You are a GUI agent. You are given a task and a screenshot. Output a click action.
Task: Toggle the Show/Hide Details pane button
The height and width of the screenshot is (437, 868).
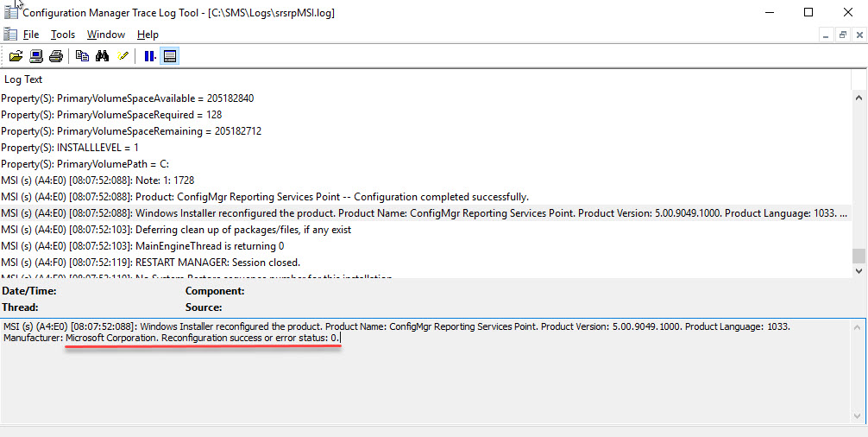(x=170, y=56)
